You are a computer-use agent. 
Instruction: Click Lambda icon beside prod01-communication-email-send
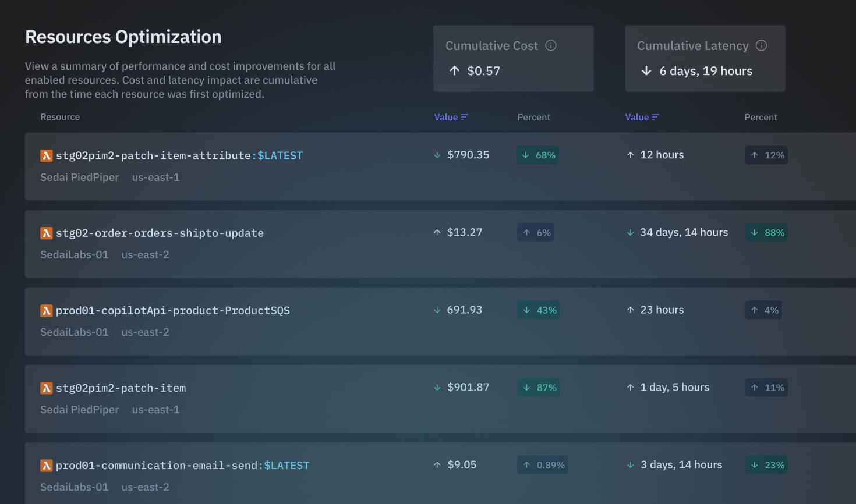click(47, 465)
